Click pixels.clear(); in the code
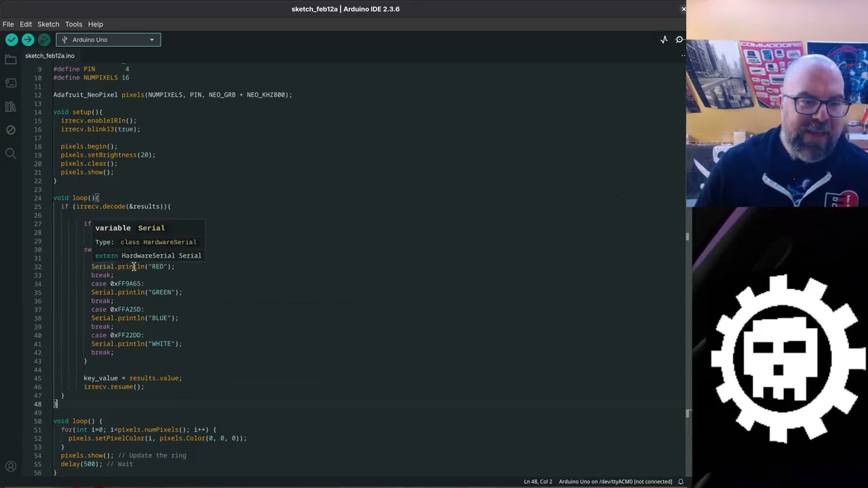 point(89,163)
